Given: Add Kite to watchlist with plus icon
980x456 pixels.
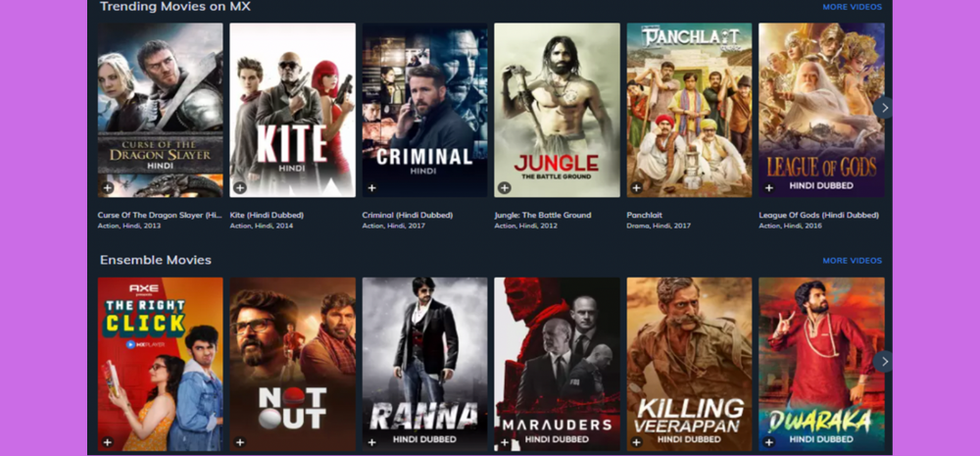Looking at the screenshot, I should 239,187.
